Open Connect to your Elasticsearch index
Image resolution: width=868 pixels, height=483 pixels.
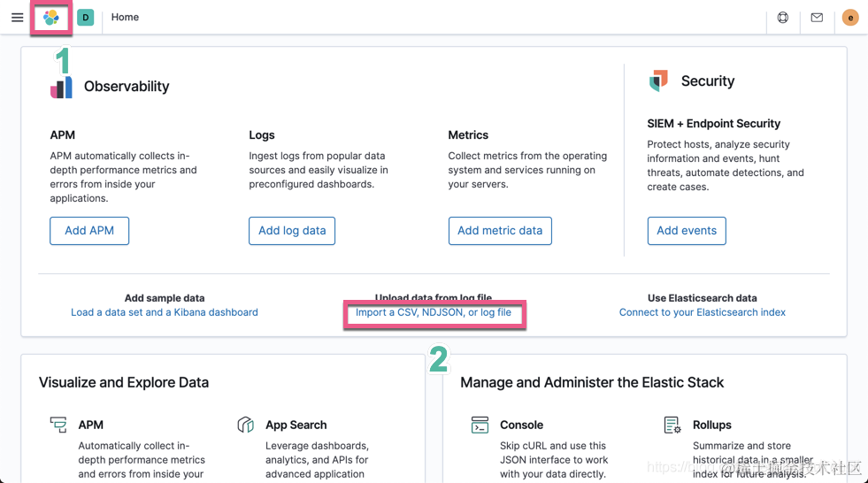coord(703,312)
